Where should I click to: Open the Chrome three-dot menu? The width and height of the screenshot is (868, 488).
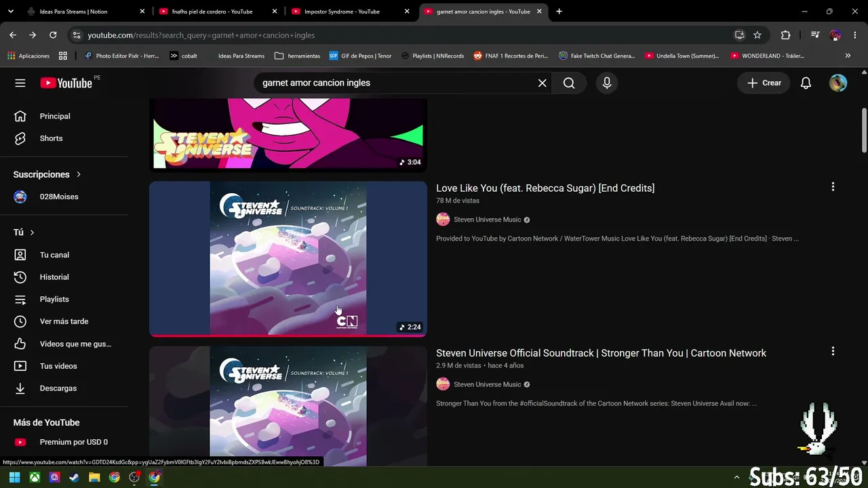pyautogui.click(x=854, y=35)
